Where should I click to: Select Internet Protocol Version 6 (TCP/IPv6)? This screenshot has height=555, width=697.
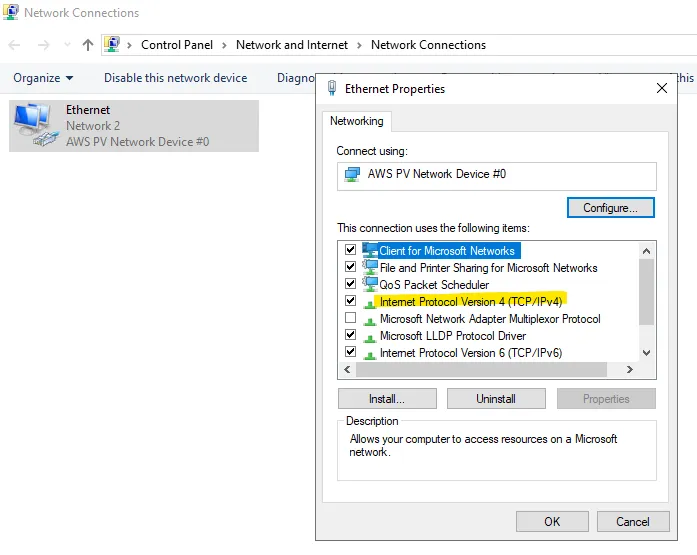click(471, 353)
